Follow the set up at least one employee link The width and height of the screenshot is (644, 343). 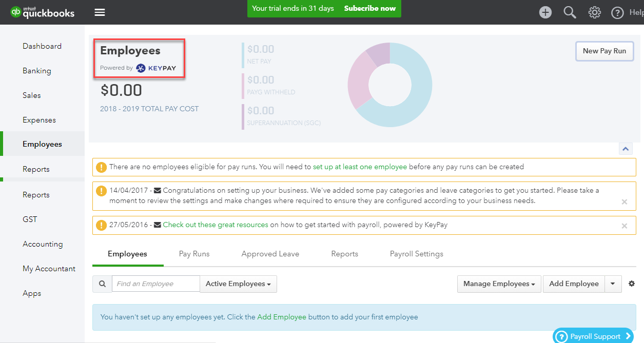(x=360, y=167)
